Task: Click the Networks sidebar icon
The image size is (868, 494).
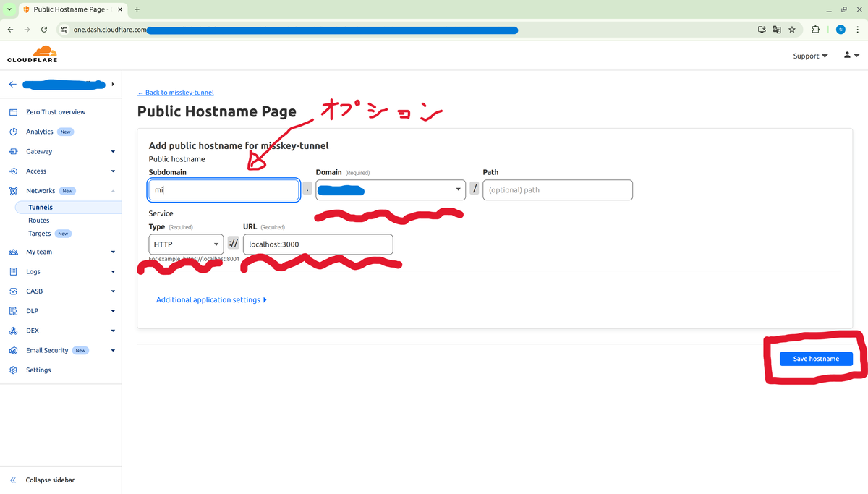Action: coord(12,191)
